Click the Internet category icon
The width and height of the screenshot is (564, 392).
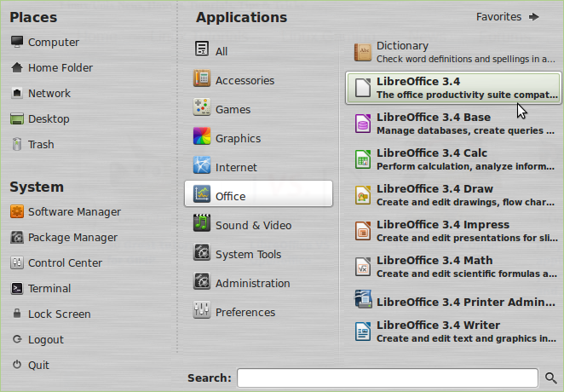(202, 165)
